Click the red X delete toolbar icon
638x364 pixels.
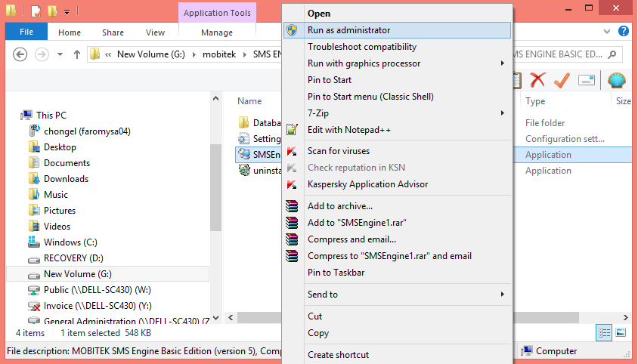point(537,80)
